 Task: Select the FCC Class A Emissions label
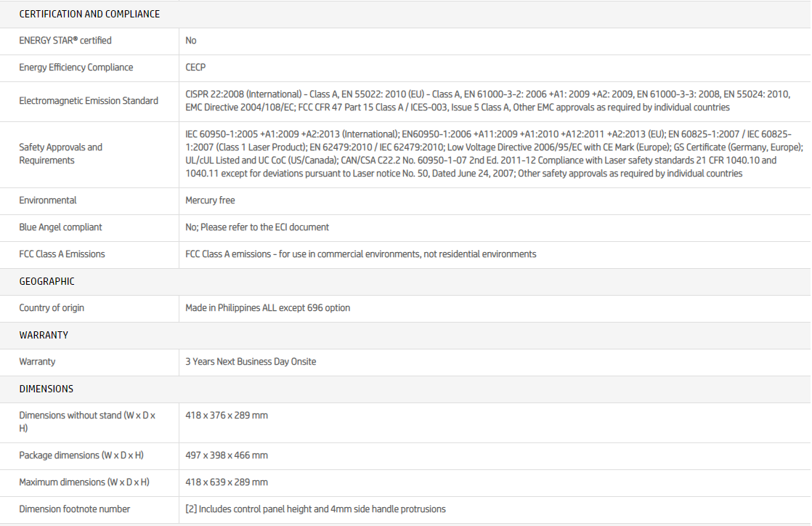[x=62, y=254]
